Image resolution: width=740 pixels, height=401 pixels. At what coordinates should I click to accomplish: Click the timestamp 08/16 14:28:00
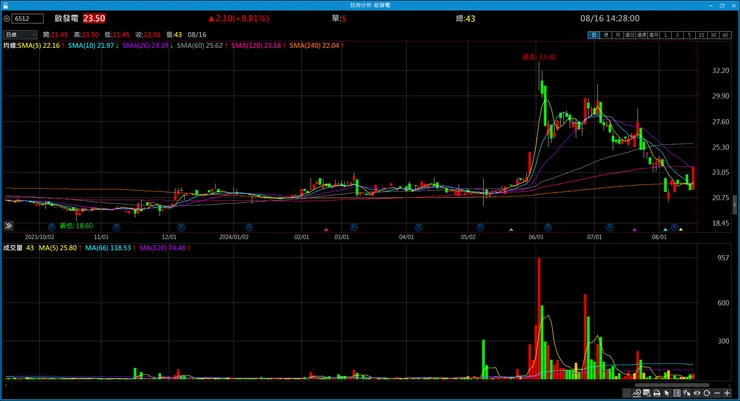point(610,18)
